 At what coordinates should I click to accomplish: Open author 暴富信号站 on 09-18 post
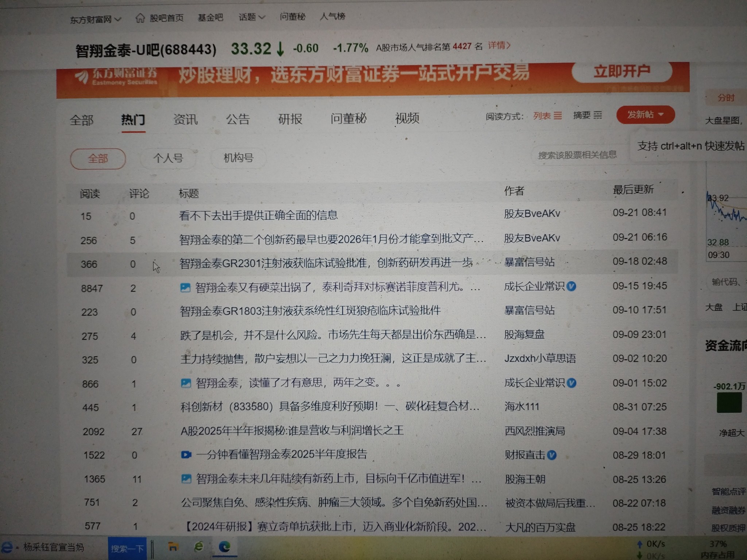point(529,262)
